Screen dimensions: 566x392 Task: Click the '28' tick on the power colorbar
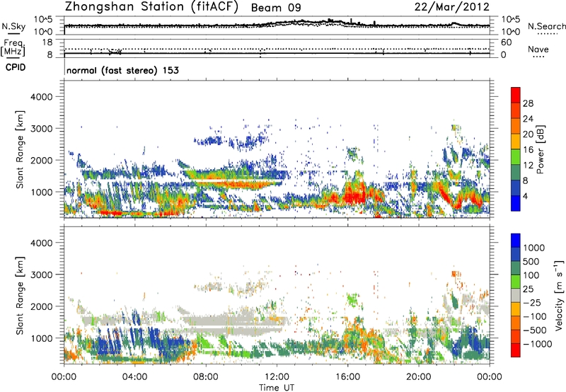(528, 103)
